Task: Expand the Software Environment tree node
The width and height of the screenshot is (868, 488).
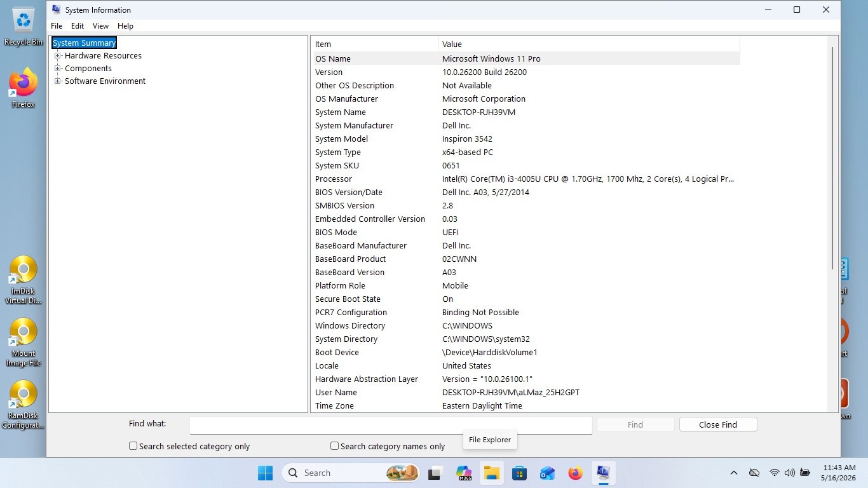Action: point(58,81)
